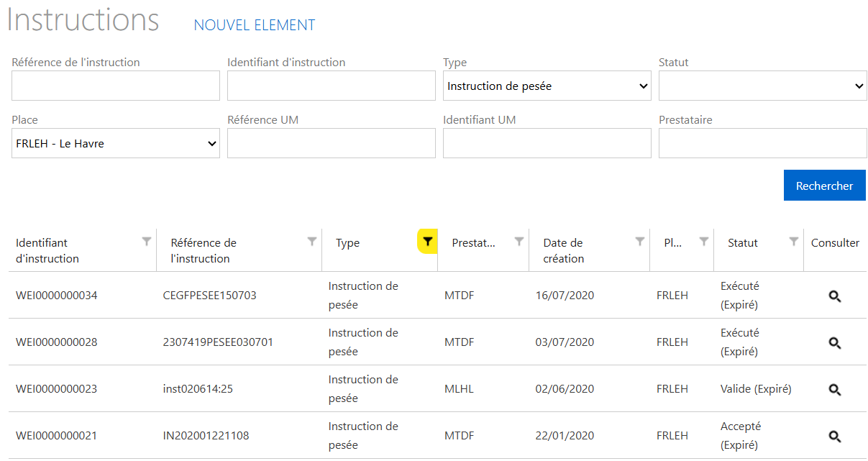868x461 pixels.
Task: Expand the empty Statut dropdown
Action: 763,86
